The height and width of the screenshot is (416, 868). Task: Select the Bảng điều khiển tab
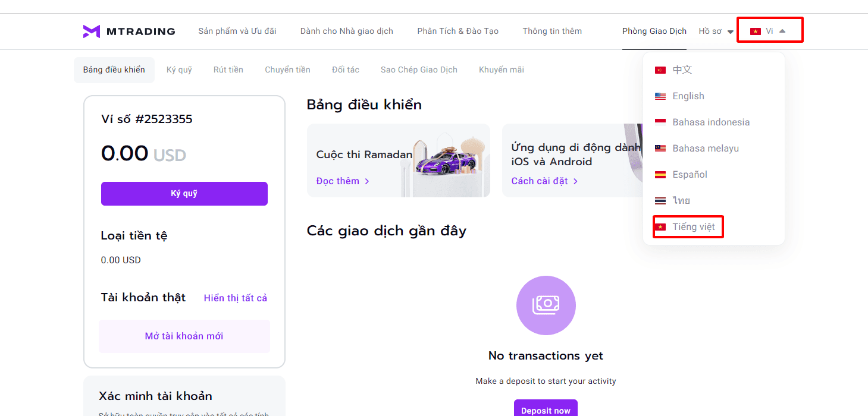click(114, 70)
